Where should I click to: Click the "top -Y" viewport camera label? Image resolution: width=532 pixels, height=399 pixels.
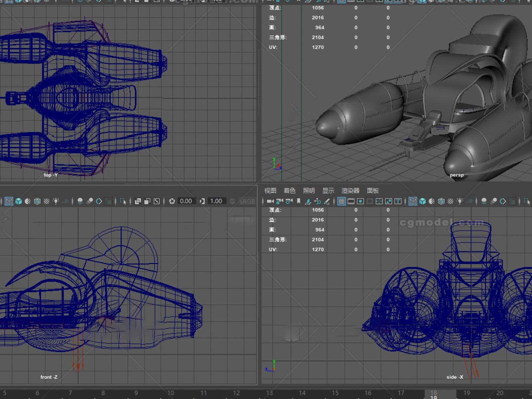click(x=51, y=175)
